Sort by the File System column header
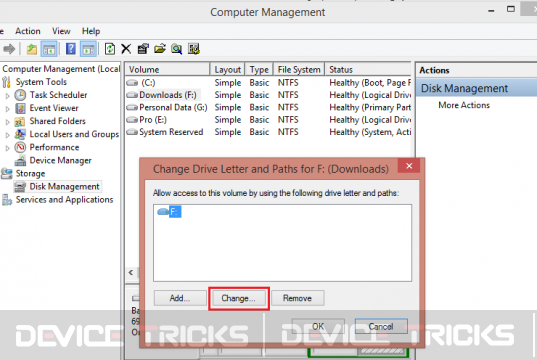This screenshot has width=537, height=360. coord(299,70)
